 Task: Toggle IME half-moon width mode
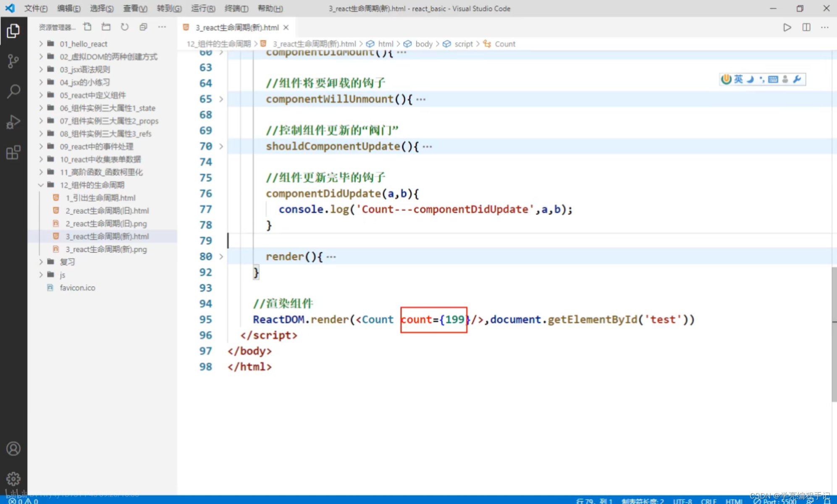point(750,79)
